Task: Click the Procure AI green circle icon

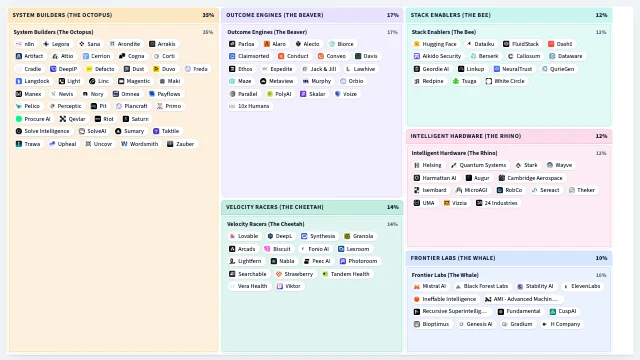Action: pos(19,119)
